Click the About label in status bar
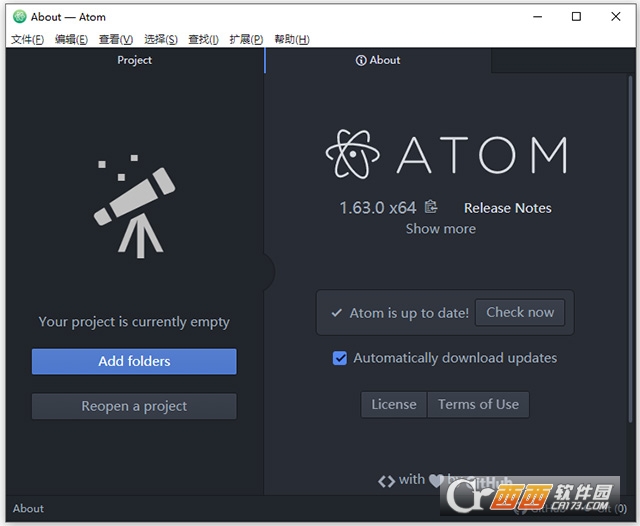Image resolution: width=640 pixels, height=526 pixels. (x=28, y=508)
